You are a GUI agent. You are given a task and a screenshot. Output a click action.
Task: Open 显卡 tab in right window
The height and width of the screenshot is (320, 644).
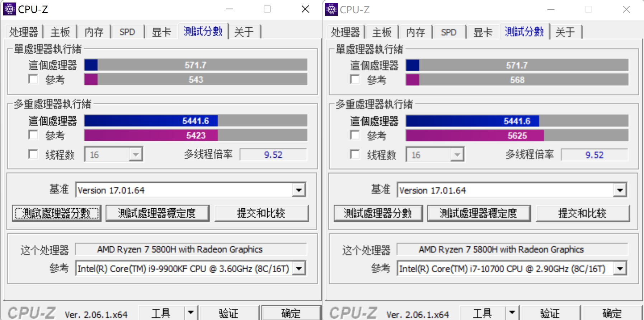pos(483,32)
